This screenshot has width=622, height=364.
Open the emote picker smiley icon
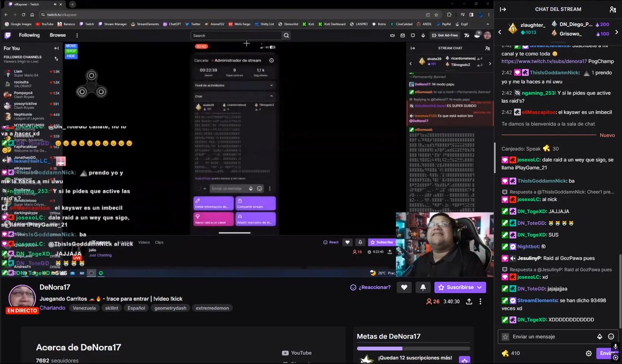(x=611, y=337)
